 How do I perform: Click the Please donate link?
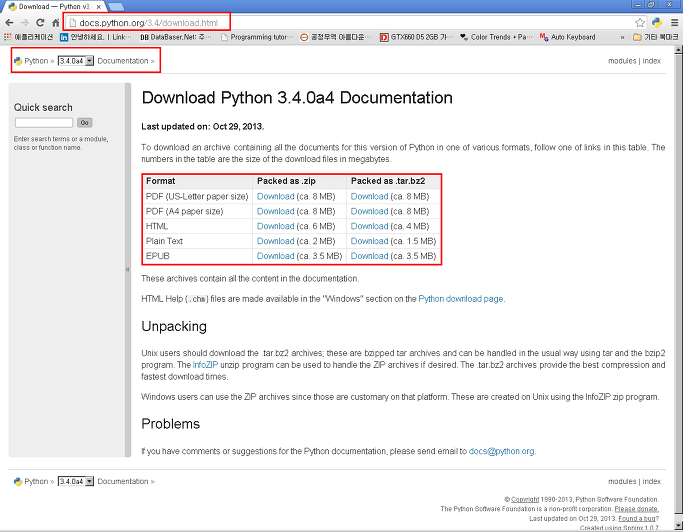636,509
